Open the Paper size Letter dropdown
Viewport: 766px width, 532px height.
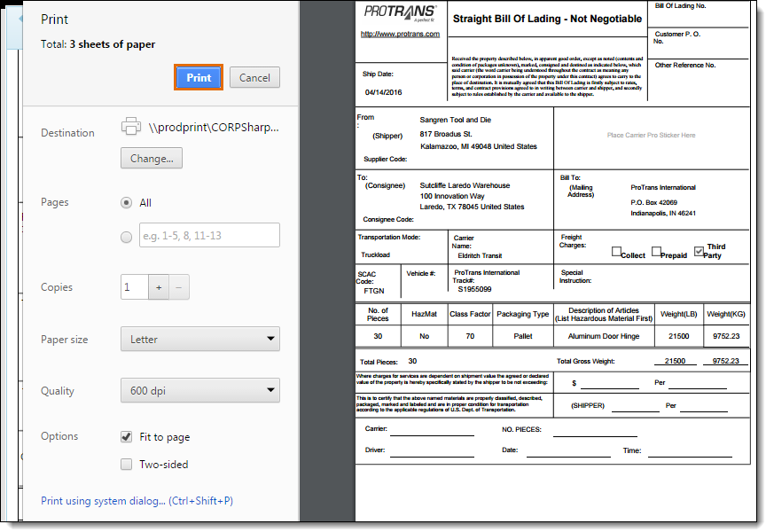click(x=200, y=339)
